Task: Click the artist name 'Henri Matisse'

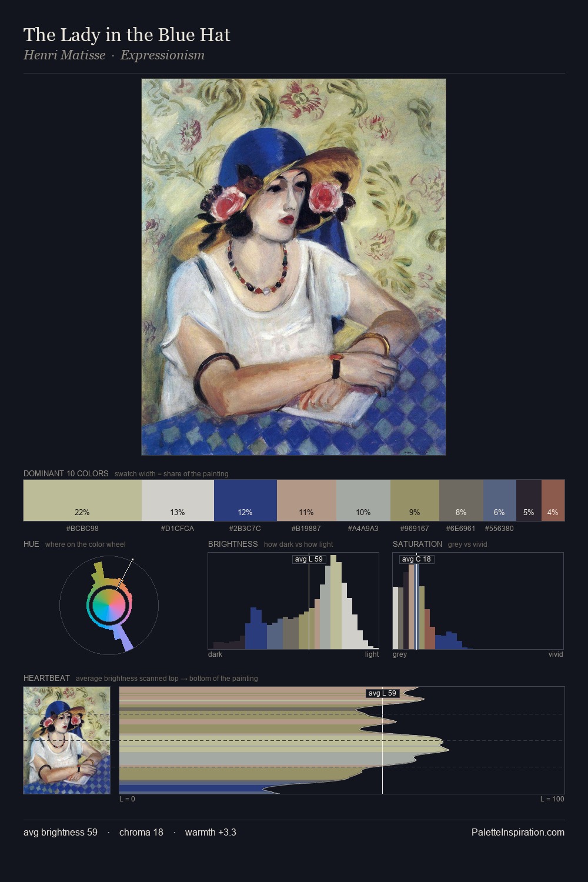Action: point(65,55)
